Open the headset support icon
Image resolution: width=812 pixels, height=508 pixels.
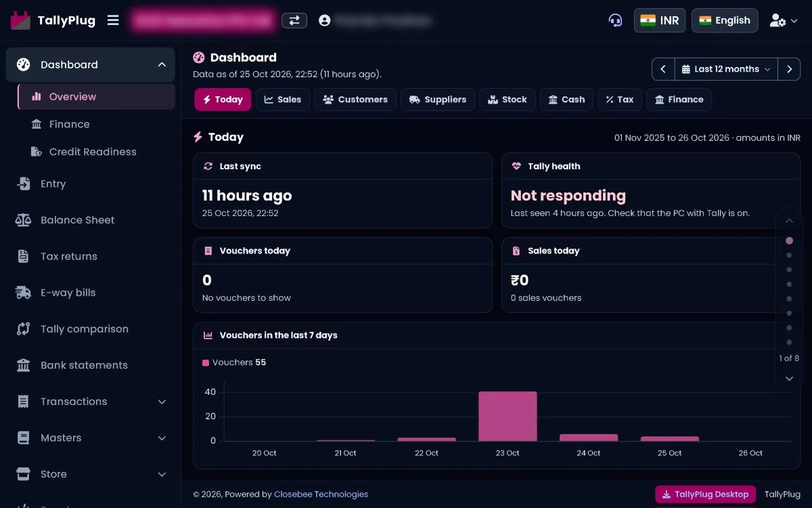point(615,20)
